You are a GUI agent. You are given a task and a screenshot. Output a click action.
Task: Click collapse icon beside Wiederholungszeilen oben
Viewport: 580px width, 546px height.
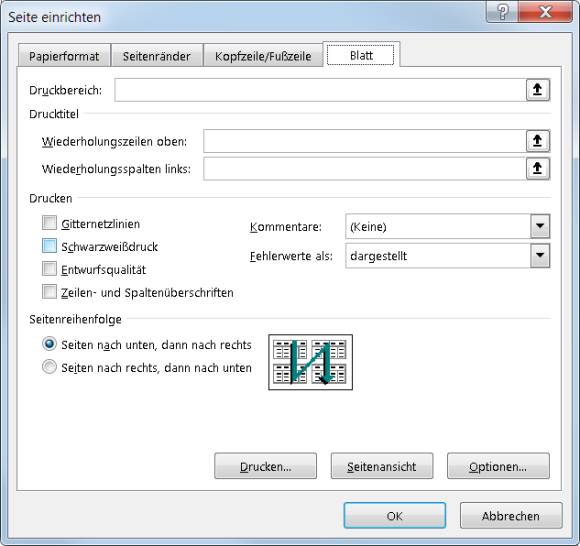pyautogui.click(x=538, y=141)
